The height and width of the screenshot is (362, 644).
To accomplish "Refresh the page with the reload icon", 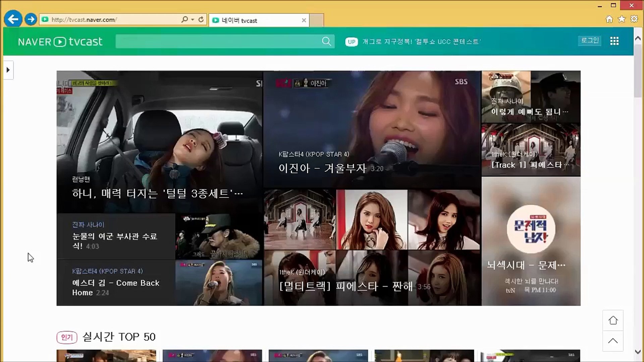I will (x=201, y=19).
